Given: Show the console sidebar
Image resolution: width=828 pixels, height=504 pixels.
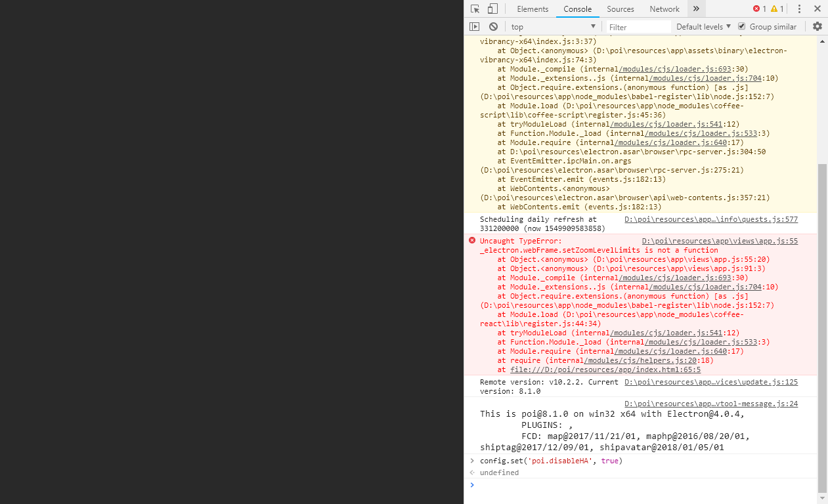Looking at the screenshot, I should click(x=474, y=26).
